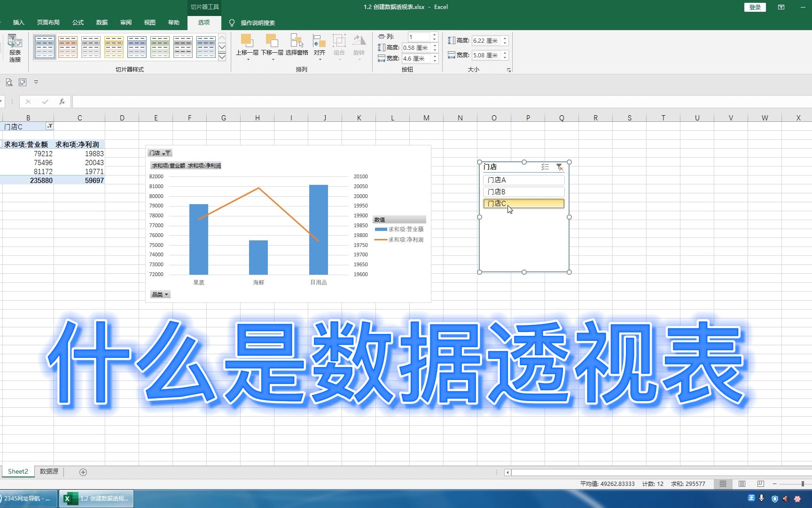The image size is (812, 508).
Task: Open the chart 品类 field dropdown
Action: (x=160, y=294)
